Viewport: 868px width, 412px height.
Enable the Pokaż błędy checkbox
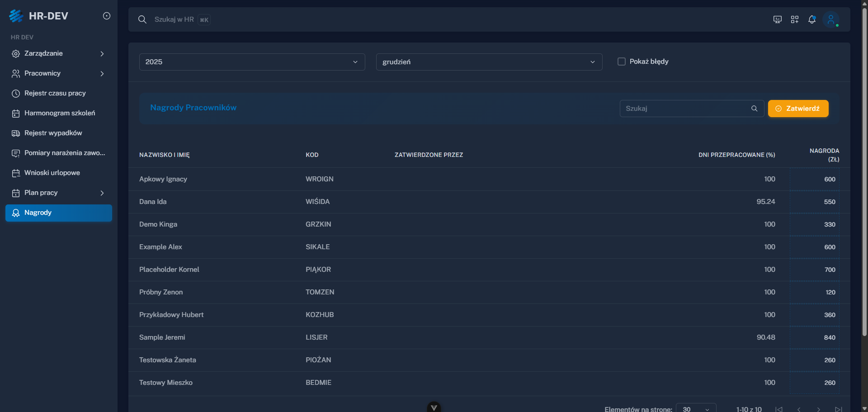coord(622,61)
